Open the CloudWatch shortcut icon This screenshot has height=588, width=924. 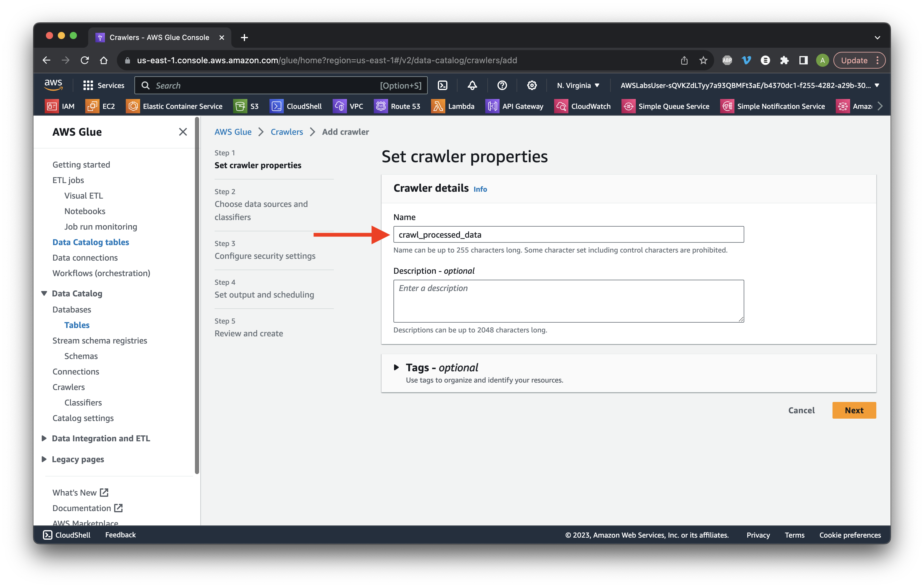(x=561, y=106)
